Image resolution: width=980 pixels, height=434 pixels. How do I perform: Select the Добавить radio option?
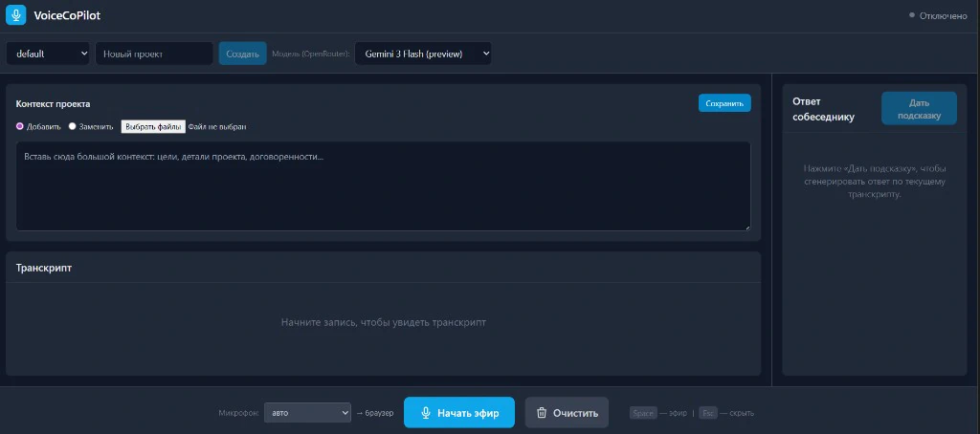(20, 126)
